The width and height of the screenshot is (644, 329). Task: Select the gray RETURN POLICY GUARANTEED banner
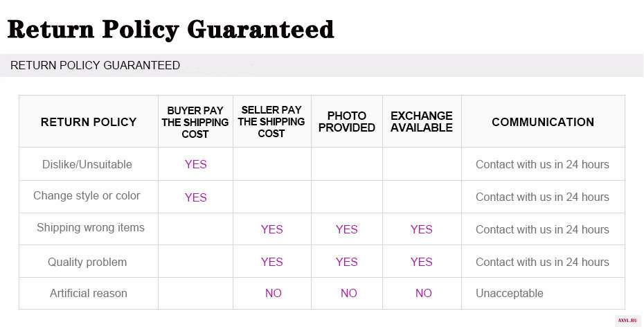pos(321,65)
